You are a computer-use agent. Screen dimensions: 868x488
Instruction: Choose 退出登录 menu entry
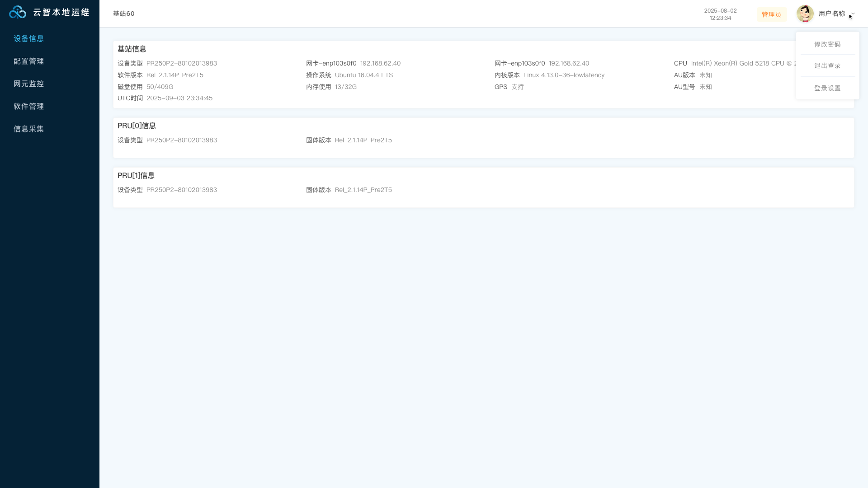[x=827, y=66]
